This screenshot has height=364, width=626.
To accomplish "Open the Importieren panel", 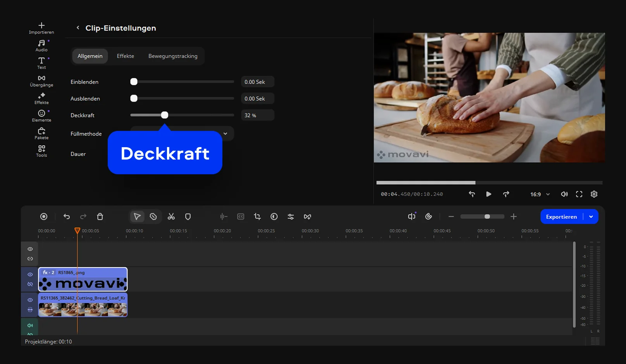I will coord(41,28).
